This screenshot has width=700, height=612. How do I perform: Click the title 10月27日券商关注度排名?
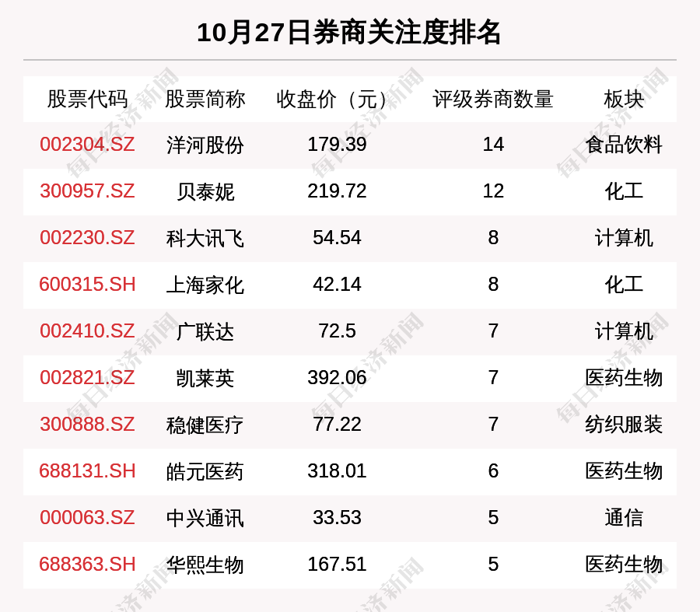coord(348,33)
